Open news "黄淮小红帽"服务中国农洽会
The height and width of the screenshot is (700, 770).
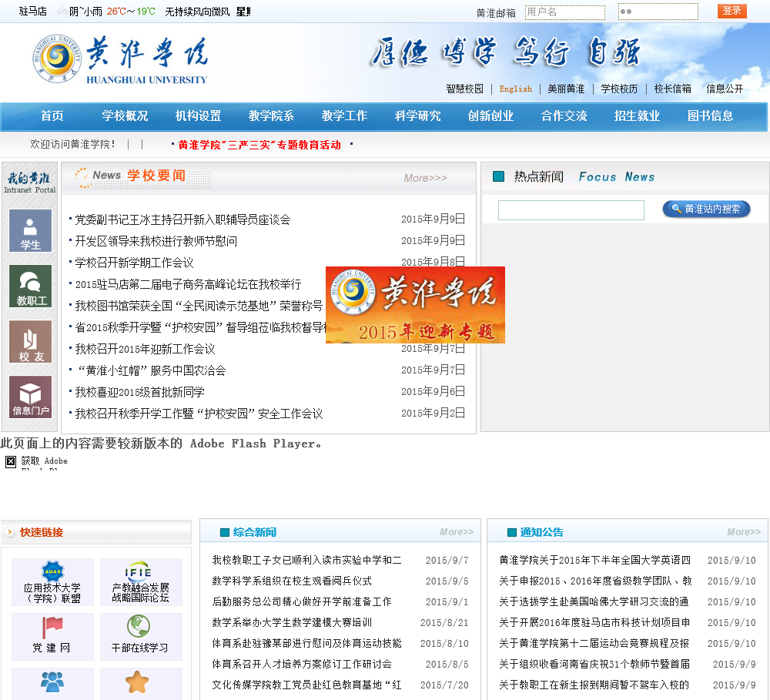click(x=150, y=371)
